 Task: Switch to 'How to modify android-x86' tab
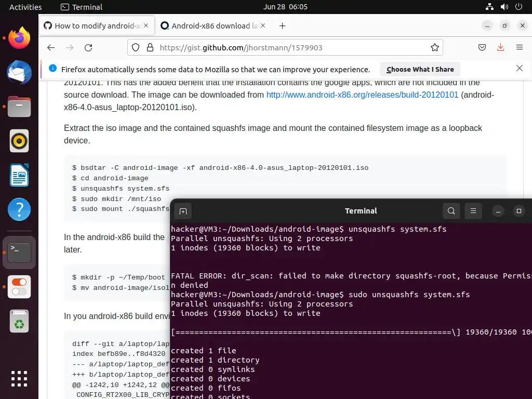97,26
